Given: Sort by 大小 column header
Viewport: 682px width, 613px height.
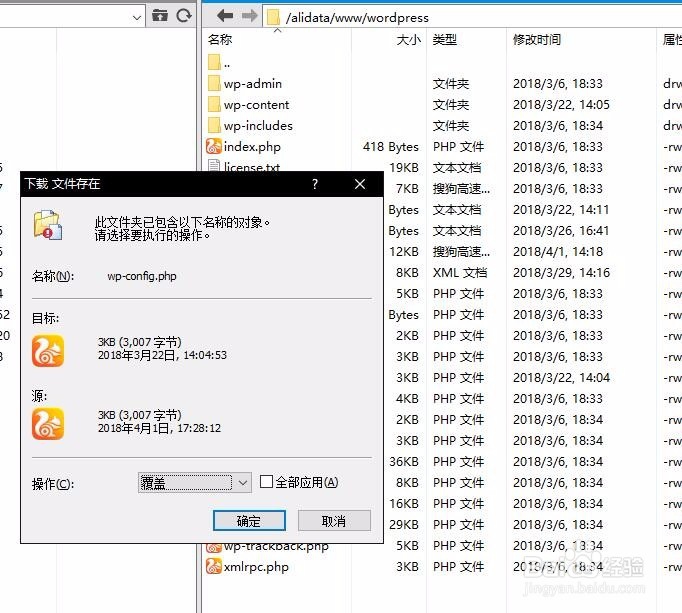Looking at the screenshot, I should pyautogui.click(x=408, y=40).
